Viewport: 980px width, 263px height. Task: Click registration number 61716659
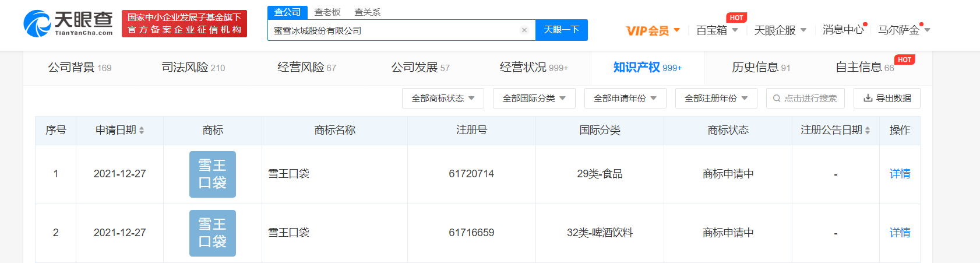(x=471, y=233)
